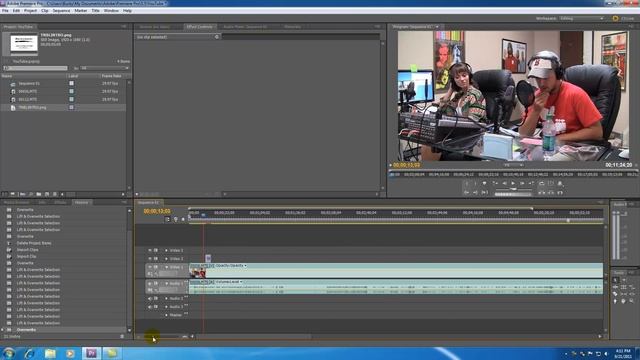The image size is (640, 360).
Task: Expand the Audio 2 track
Action: point(166,298)
